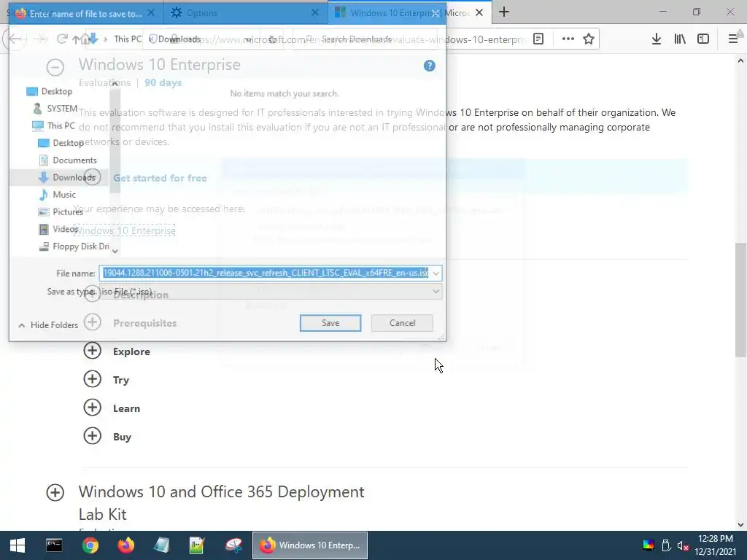The image size is (747, 560).
Task: Open the notepad-like taskbar app icon
Action: point(161,545)
